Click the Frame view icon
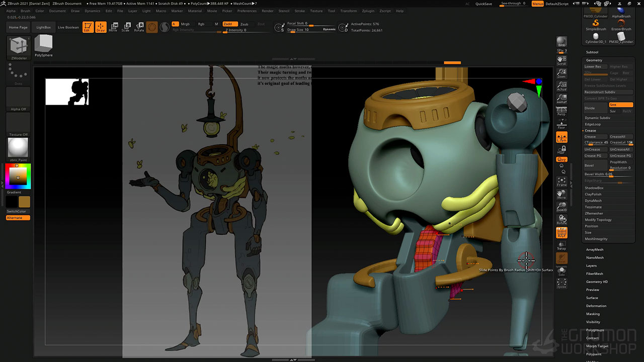The width and height of the screenshot is (644, 362). tap(561, 182)
